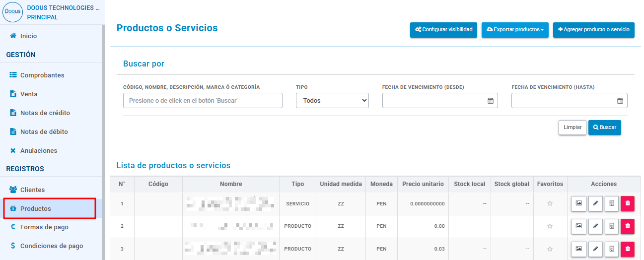Image resolution: width=644 pixels, height=260 pixels.
Task: Click Agregar producto o servicio button
Action: pos(593,30)
